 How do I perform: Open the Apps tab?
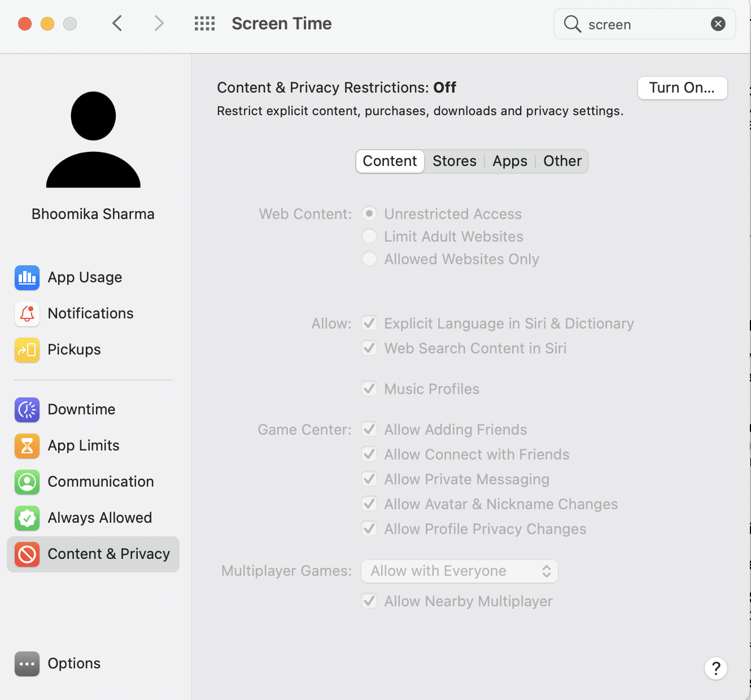click(x=509, y=161)
